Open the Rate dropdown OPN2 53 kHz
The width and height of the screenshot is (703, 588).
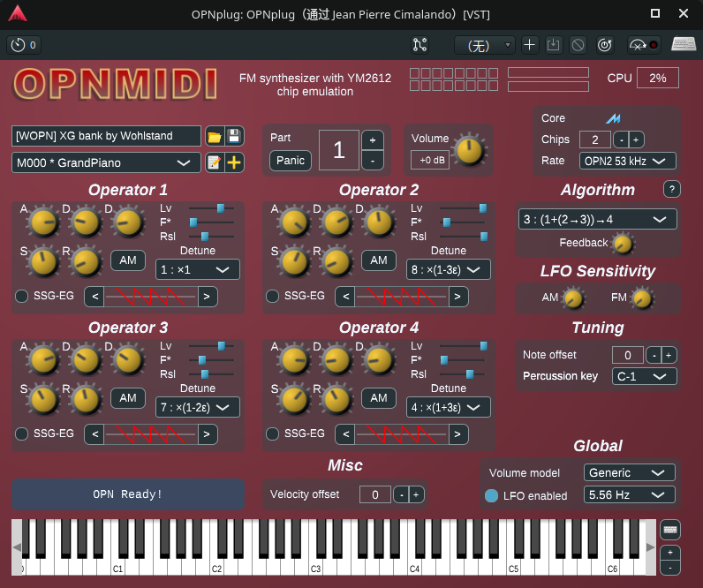click(628, 161)
